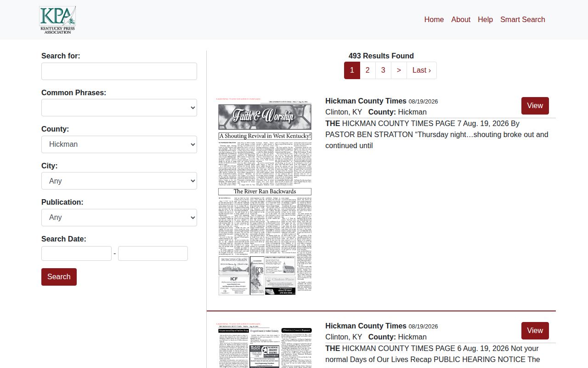
Task: Click the '493 Results Found' text
Action: 381,56
